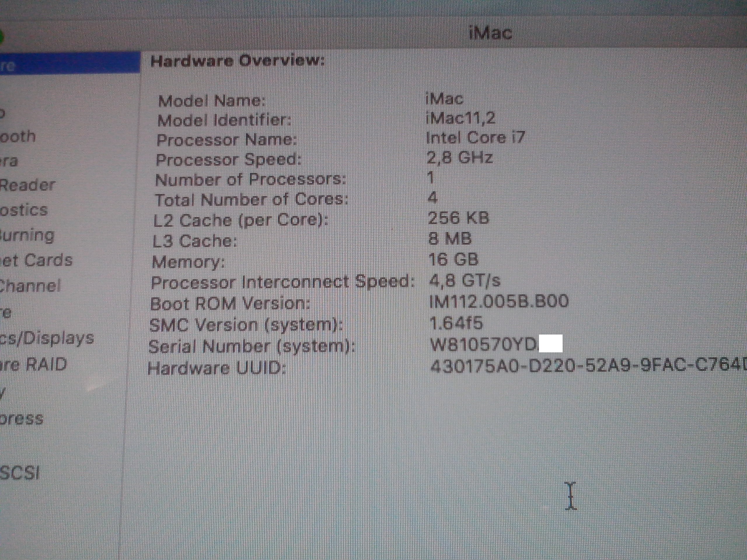Image resolution: width=747 pixels, height=560 pixels.
Task: Click the Model Name label
Action: [212, 101]
